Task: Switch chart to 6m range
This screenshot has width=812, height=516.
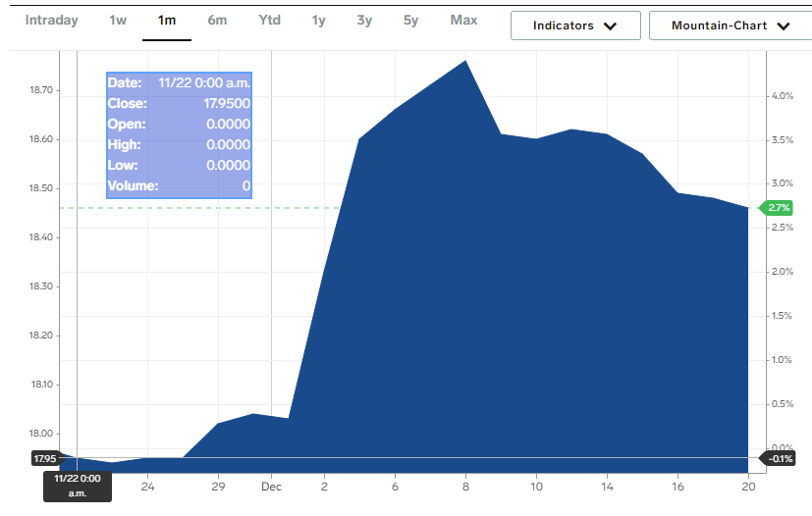Action: point(218,21)
